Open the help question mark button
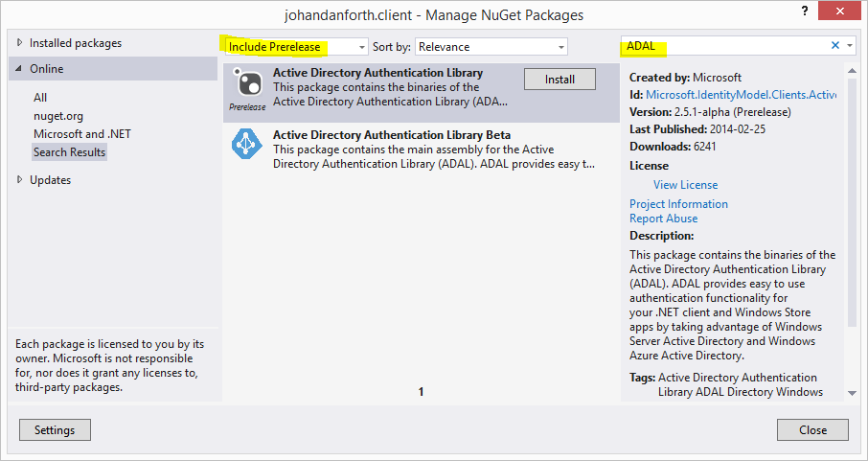This screenshot has height=461, width=868. click(805, 12)
